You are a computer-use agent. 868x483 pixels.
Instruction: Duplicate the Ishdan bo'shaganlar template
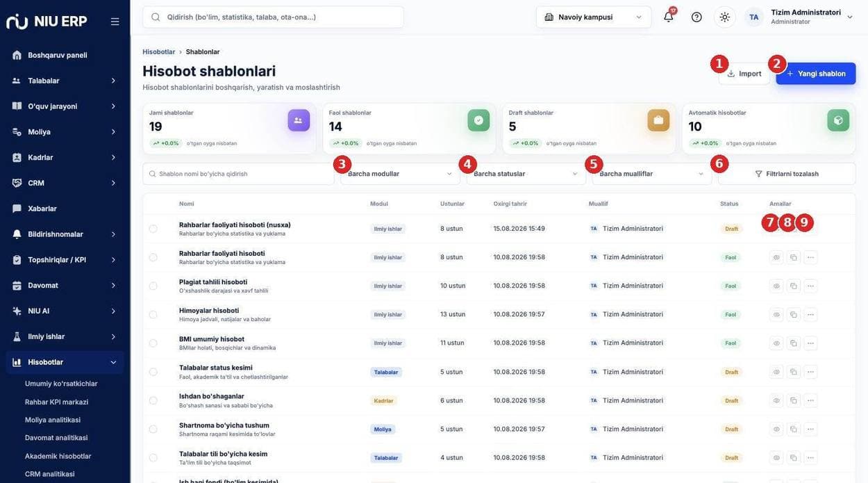[x=793, y=400]
